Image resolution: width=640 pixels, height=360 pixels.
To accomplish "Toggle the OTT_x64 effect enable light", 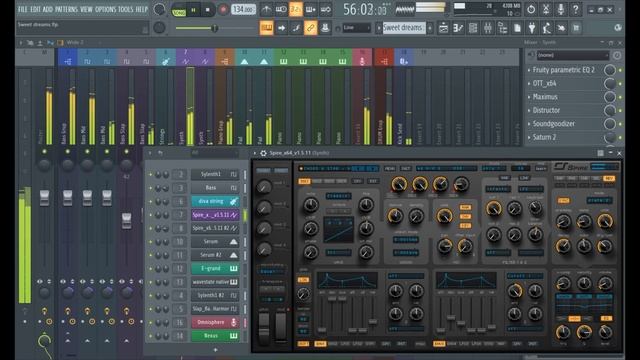I will (x=620, y=84).
